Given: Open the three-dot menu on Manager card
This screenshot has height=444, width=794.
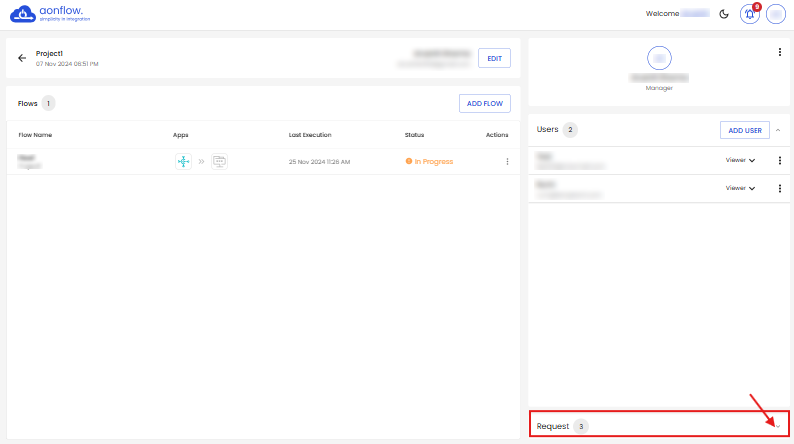Looking at the screenshot, I should pyautogui.click(x=779, y=52).
